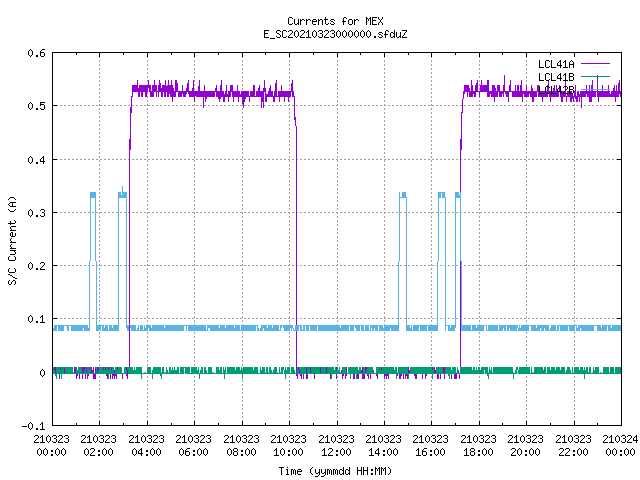Click the x-axis tick '210323 10:00'

(x=289, y=446)
